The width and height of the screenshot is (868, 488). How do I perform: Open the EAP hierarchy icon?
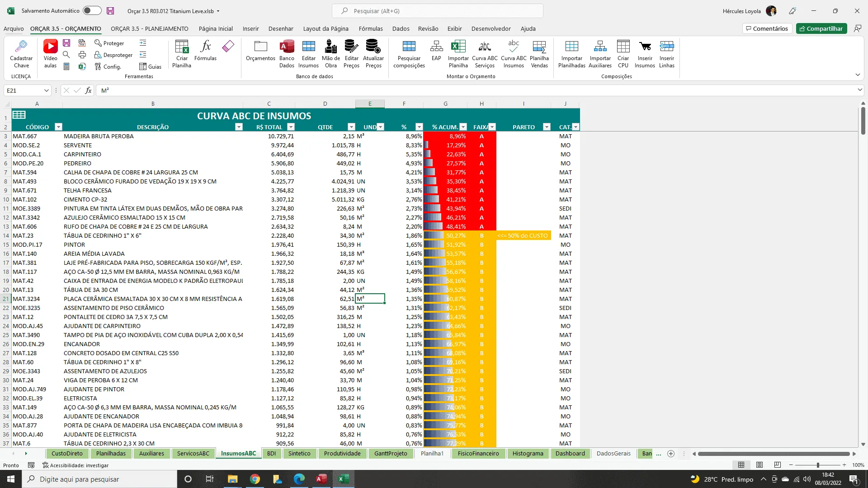point(436,46)
